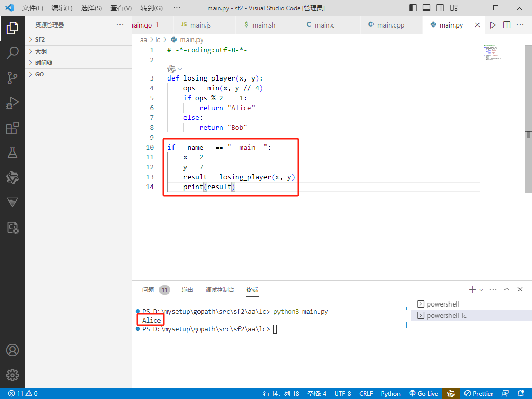Click the errors and warnings status item
Viewport: 532px width, 399px height.
23,394
